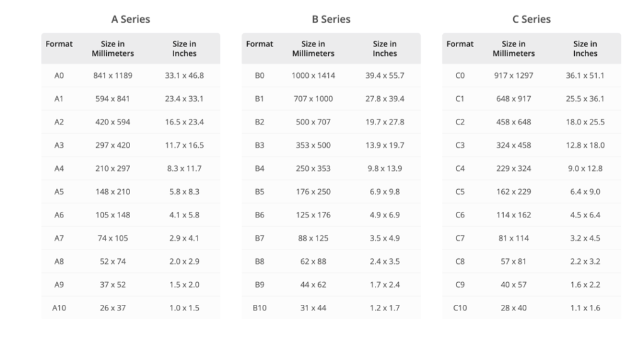This screenshot has height=340, width=644.
Task: Click C Series Size in Inches header
Action: coord(586,48)
